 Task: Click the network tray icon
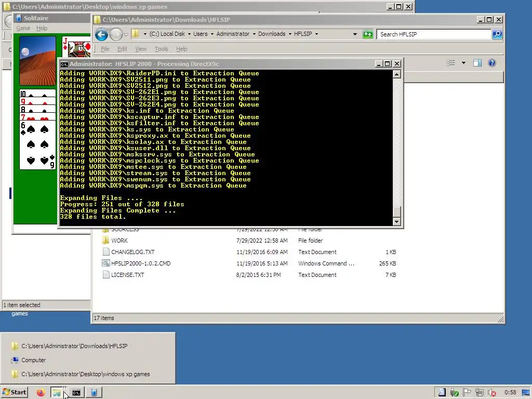(x=480, y=393)
